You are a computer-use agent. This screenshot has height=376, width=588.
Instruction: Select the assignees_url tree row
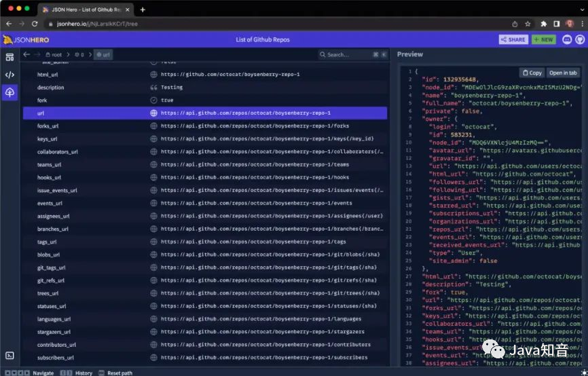coord(205,216)
